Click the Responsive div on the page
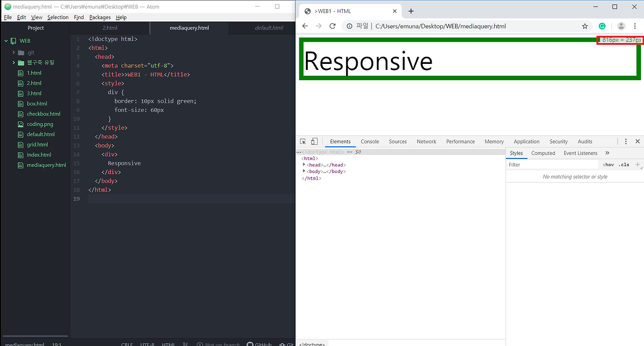644x346 pixels. tap(470, 59)
